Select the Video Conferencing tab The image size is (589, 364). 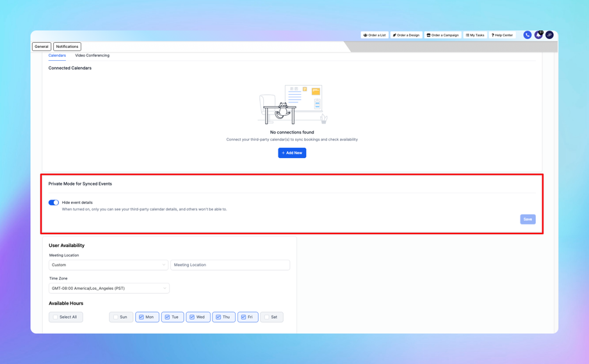[x=92, y=56]
